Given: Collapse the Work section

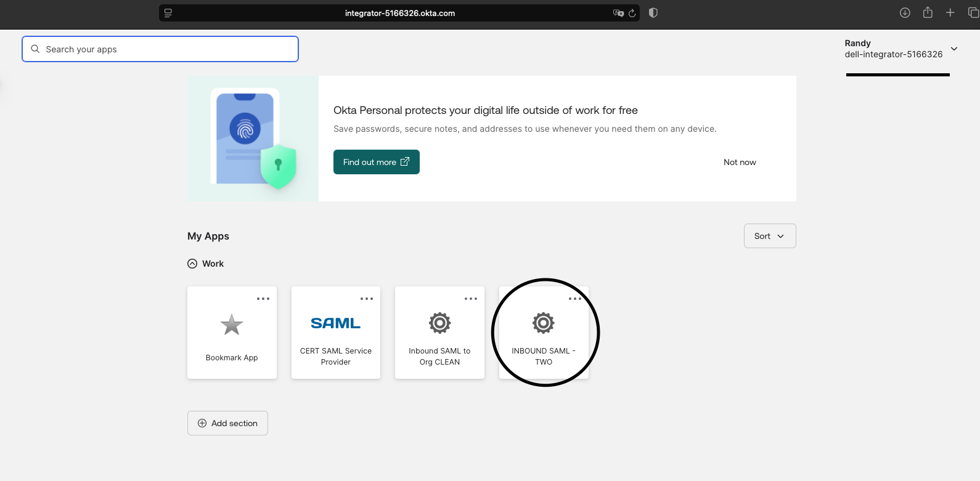Looking at the screenshot, I should pyautogui.click(x=192, y=264).
